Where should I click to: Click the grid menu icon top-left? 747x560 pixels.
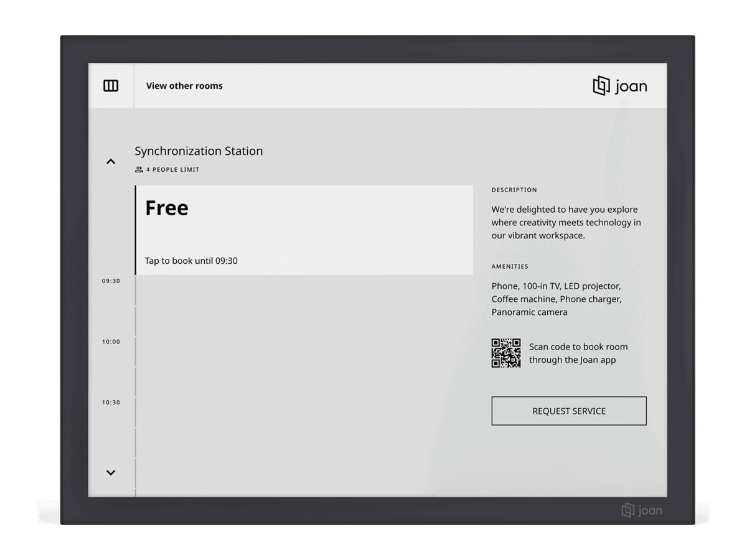tap(111, 86)
